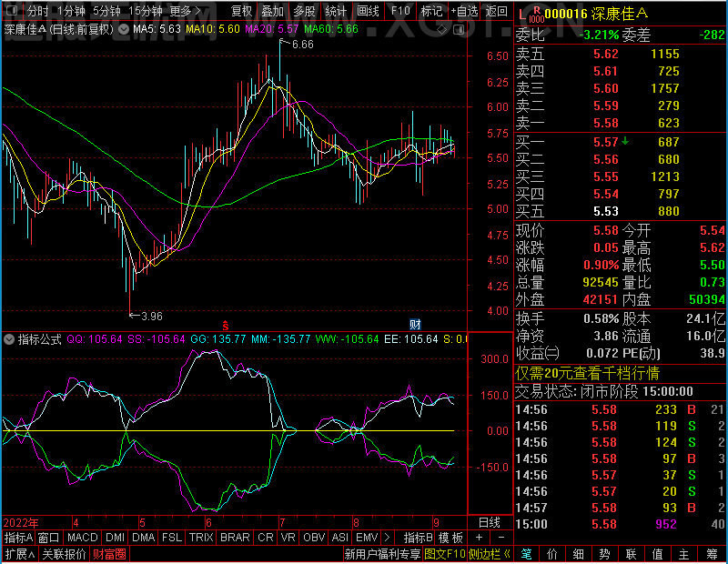Select the VR indicator
Screen dimensions: 728x564
coord(288,538)
